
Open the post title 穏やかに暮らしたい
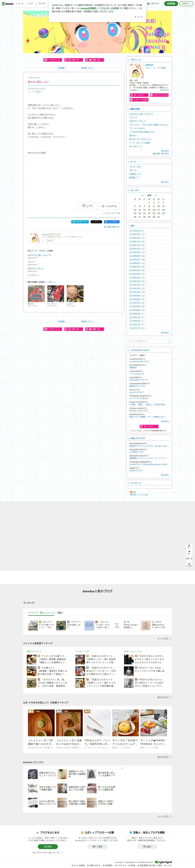38,82
